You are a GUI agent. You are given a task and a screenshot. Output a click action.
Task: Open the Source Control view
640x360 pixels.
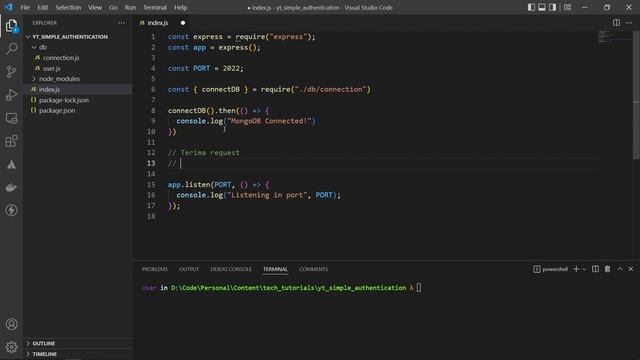coord(11,72)
